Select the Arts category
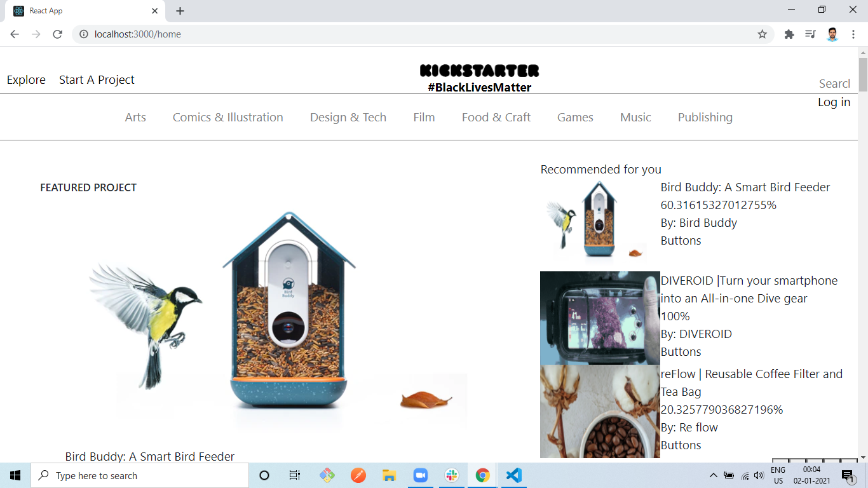Screen dimensions: 868x488 [x=135, y=118]
